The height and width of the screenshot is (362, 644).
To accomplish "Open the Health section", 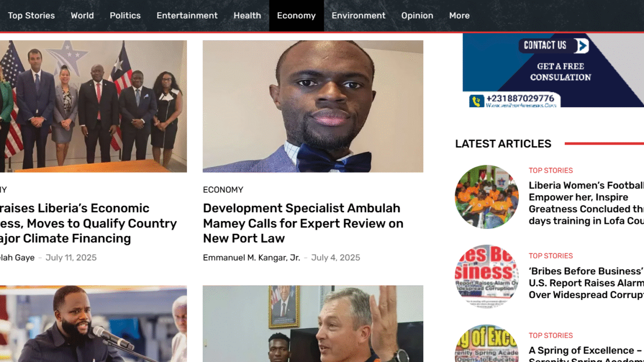I will (247, 15).
